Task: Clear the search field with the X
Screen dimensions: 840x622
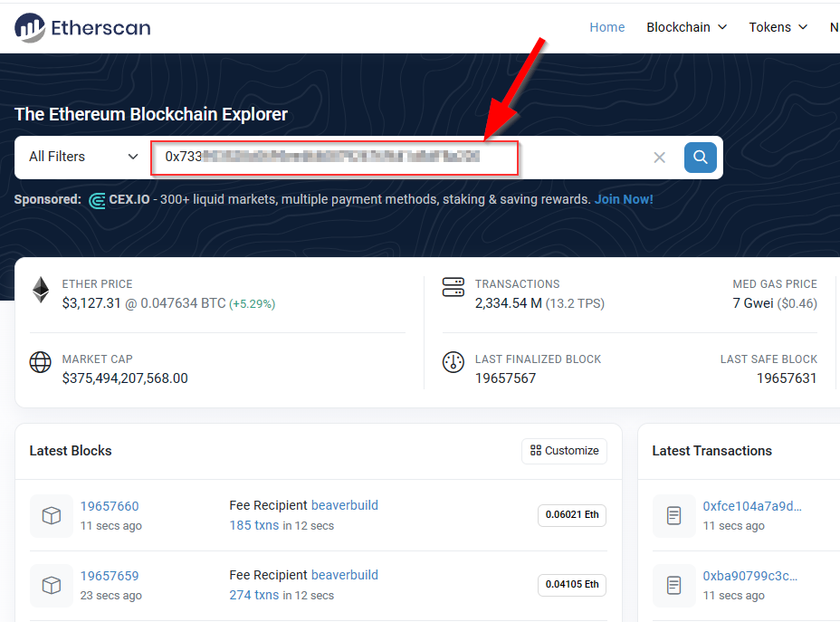Action: pos(660,158)
